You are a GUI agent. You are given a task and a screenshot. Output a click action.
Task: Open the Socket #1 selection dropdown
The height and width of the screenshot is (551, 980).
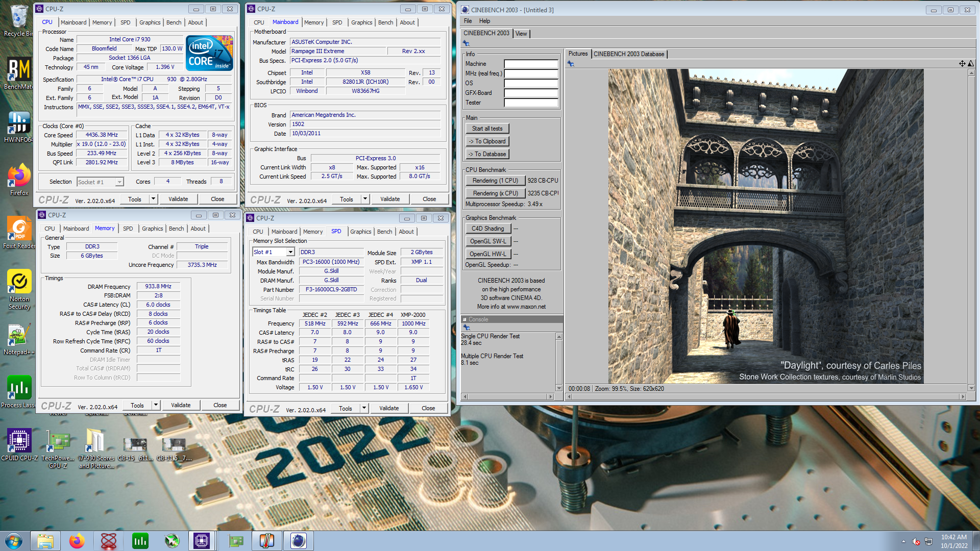point(119,182)
